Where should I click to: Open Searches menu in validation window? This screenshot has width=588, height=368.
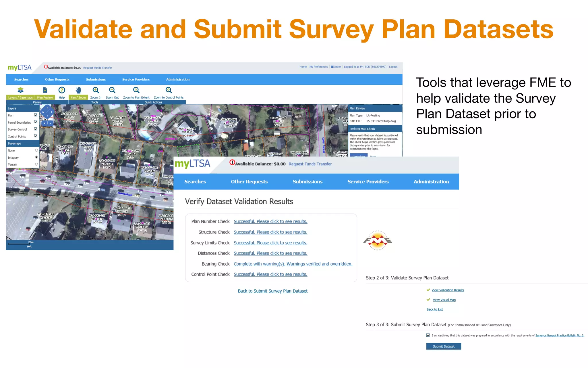(195, 182)
